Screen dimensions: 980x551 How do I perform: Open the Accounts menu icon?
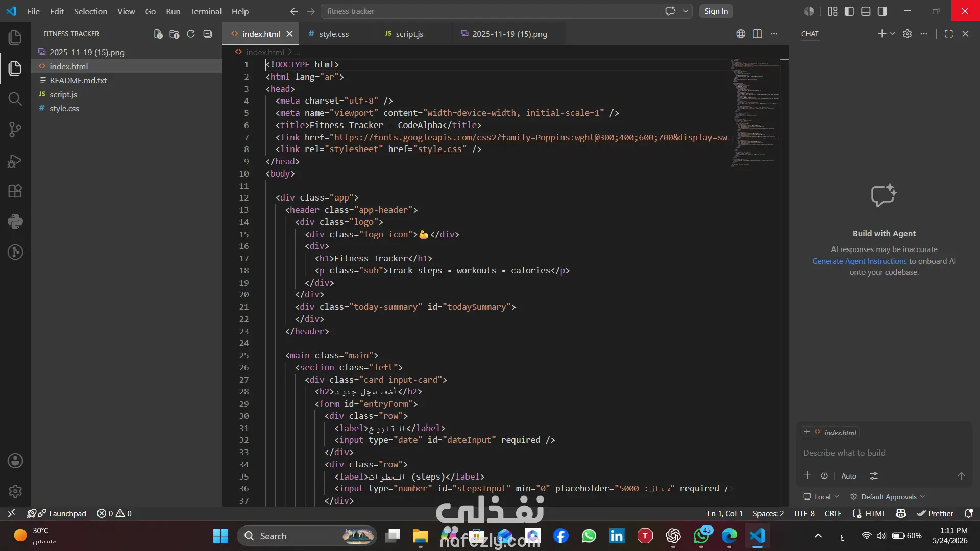15,461
